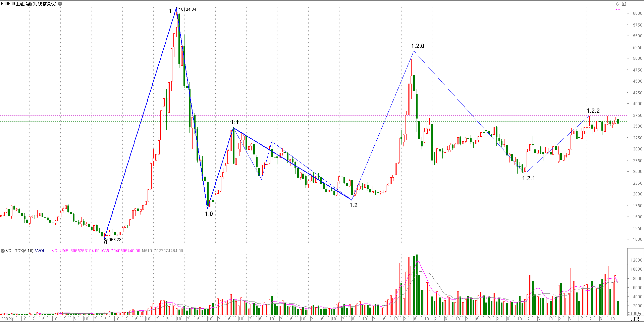Screen dimensions: 644x322
Task: Select the wave label 1.1 point
Action: [x=234, y=122]
